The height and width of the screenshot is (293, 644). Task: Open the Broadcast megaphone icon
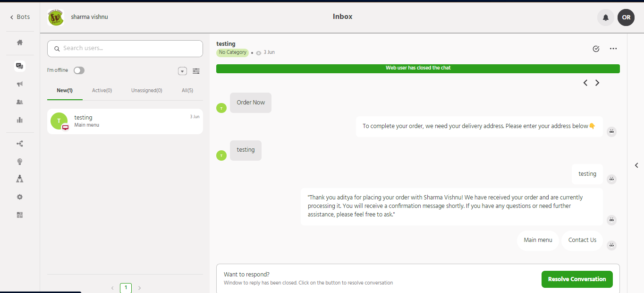(x=20, y=84)
